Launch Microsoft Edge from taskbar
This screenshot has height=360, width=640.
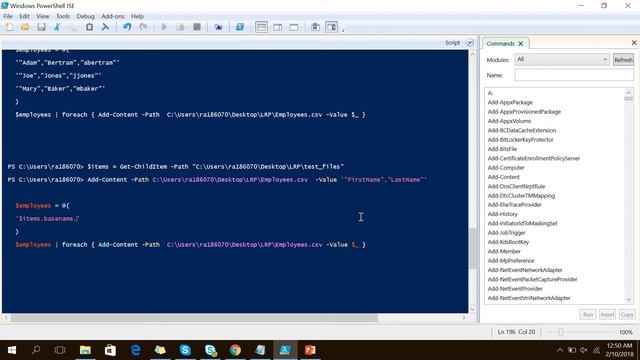[136, 350]
